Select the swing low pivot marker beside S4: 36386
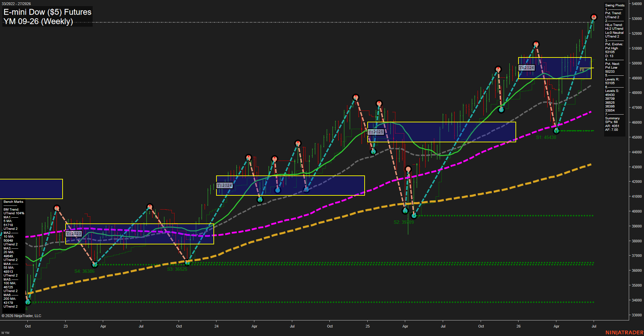The image size is (644, 336). 95,264
